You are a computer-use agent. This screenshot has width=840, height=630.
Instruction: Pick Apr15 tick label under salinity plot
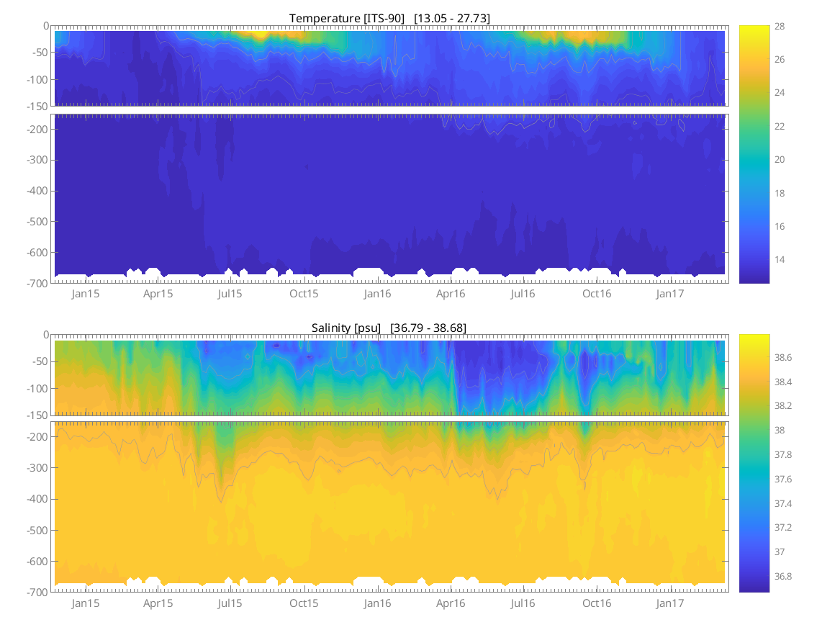pos(158,603)
